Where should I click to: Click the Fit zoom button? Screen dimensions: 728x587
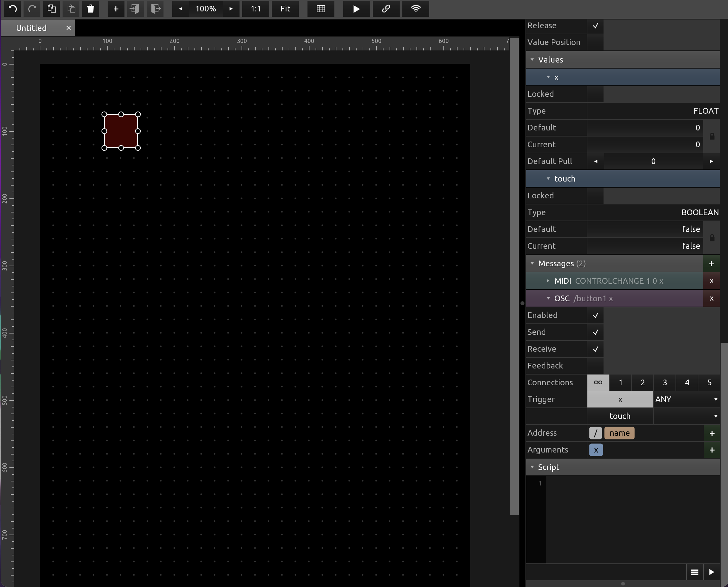click(285, 8)
